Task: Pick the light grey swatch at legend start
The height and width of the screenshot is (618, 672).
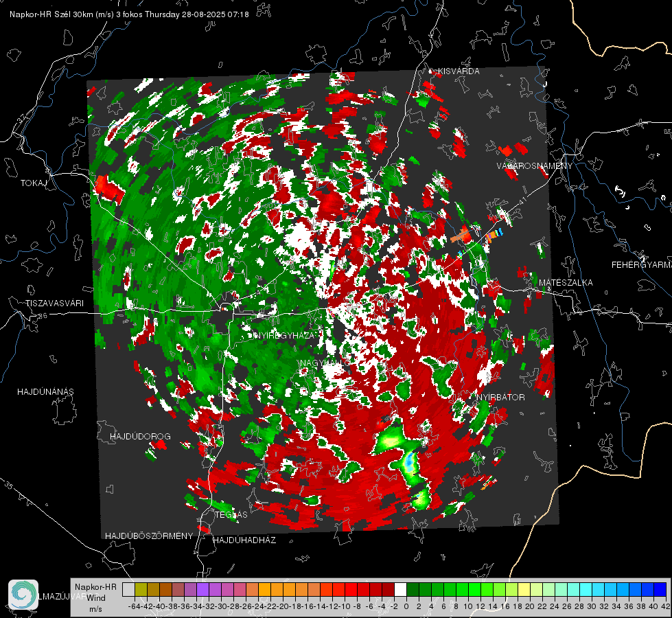Action: [128, 589]
